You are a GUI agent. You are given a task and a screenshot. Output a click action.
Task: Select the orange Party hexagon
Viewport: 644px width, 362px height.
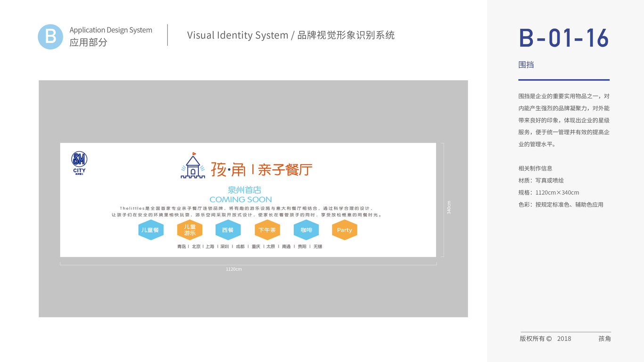(345, 230)
